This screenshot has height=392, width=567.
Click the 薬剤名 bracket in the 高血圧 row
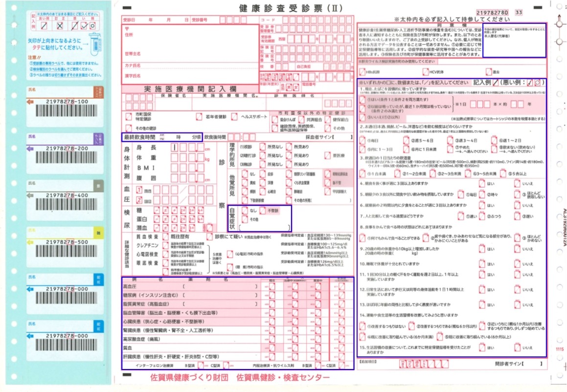pyautogui.click(x=220, y=286)
